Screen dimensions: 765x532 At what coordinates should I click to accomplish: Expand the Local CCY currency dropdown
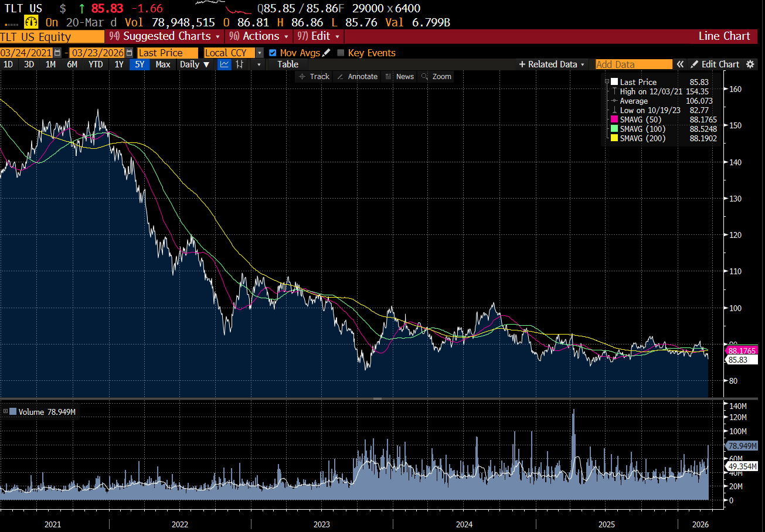coord(260,53)
